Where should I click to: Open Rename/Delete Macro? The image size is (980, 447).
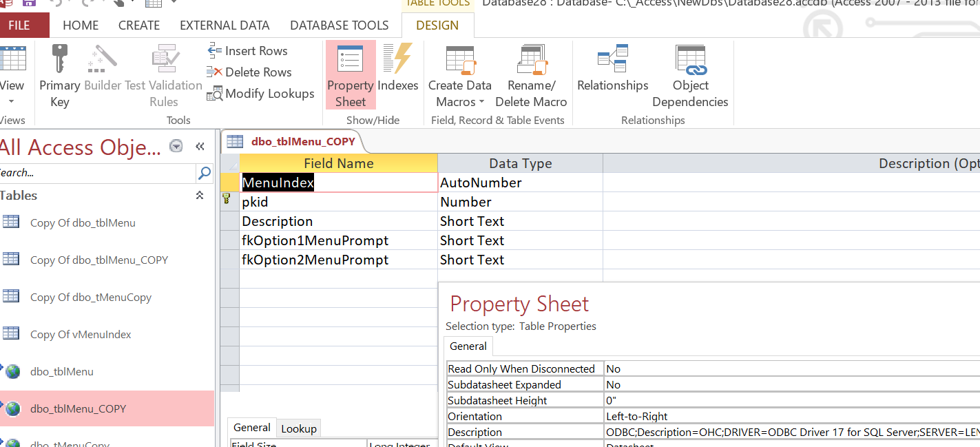click(x=530, y=76)
